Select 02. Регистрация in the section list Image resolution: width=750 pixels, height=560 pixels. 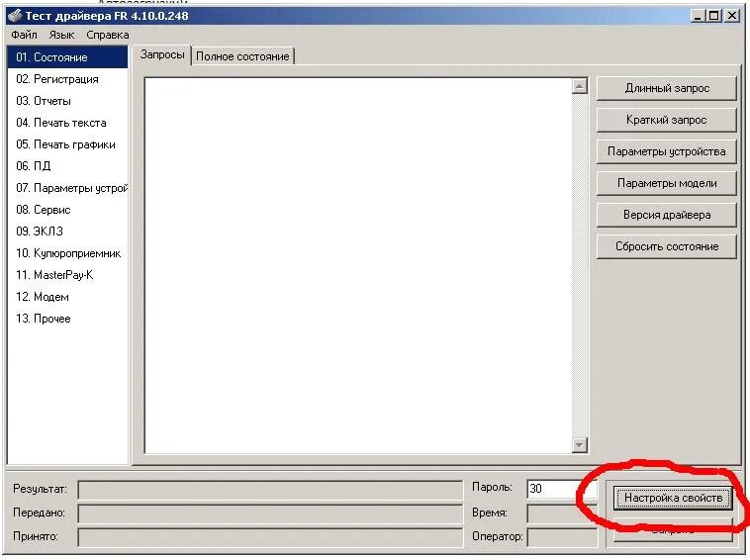(68, 79)
